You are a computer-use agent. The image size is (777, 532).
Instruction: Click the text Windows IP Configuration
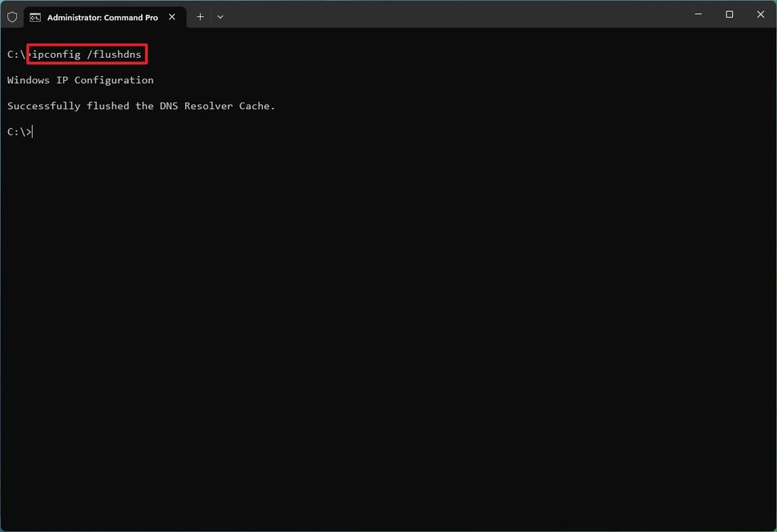tap(80, 79)
